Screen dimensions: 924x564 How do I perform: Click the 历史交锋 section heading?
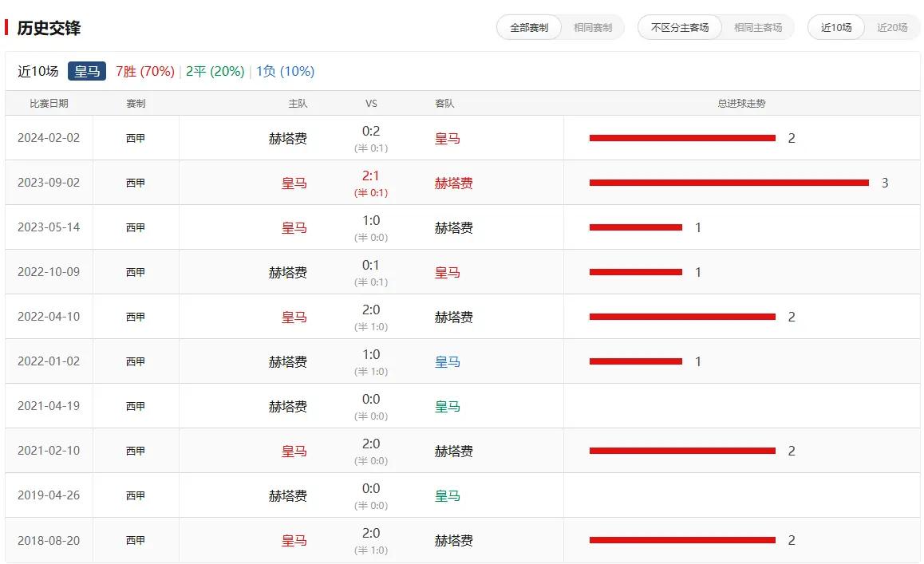point(49,28)
